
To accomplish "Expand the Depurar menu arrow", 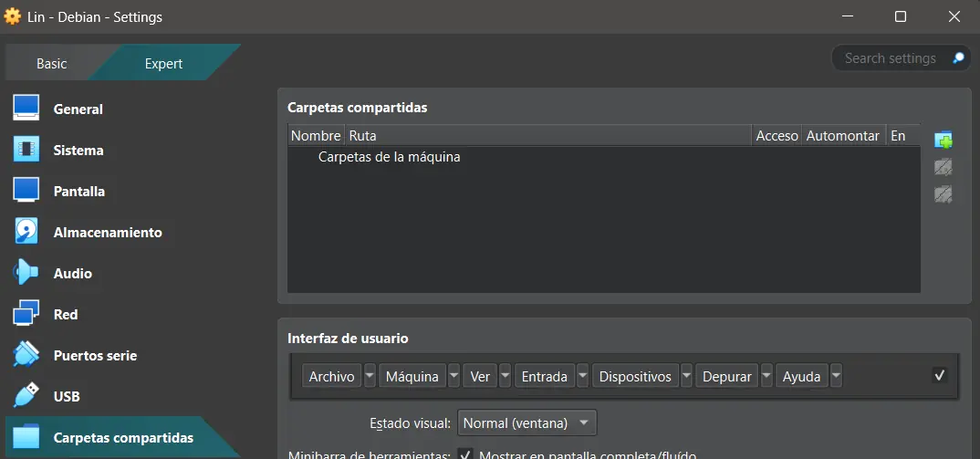I will pyautogui.click(x=766, y=377).
